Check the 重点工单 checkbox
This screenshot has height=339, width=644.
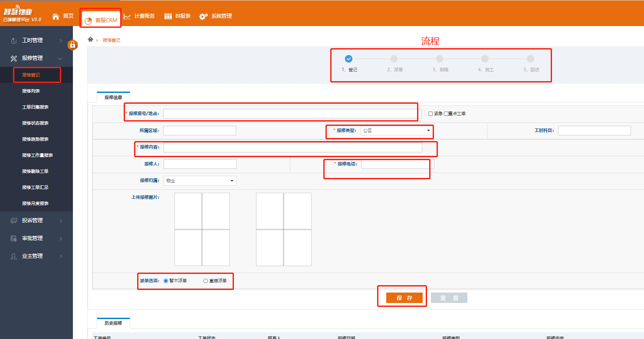446,114
